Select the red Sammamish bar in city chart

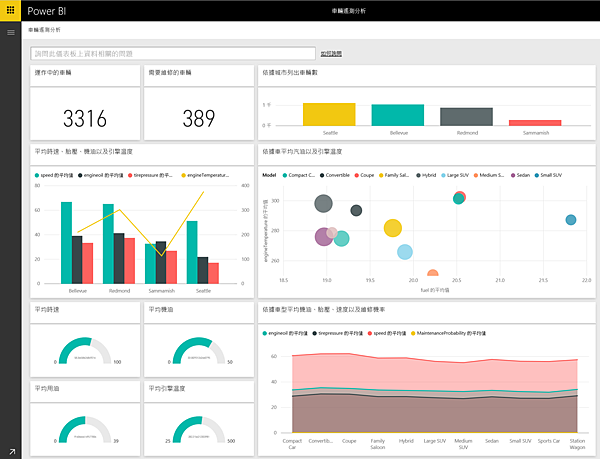(535, 123)
